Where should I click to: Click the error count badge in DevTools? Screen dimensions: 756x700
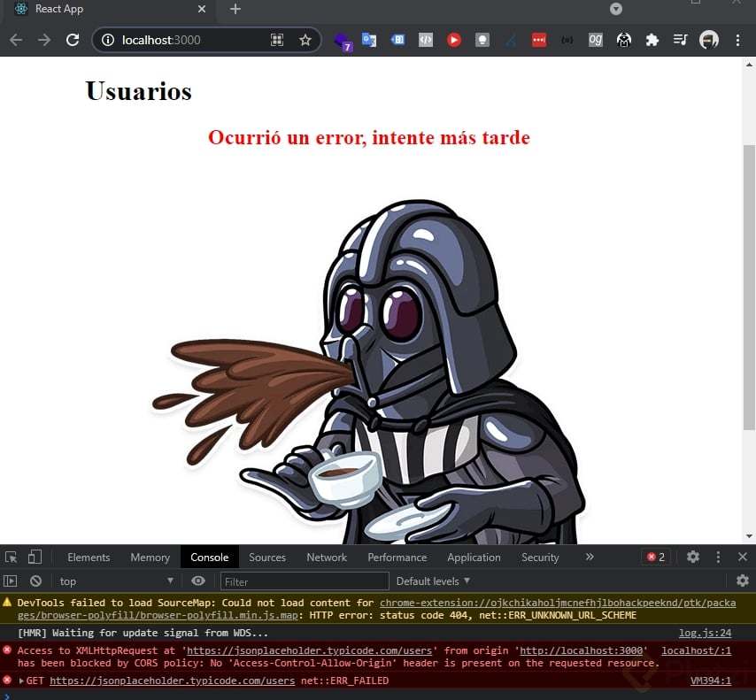click(655, 557)
